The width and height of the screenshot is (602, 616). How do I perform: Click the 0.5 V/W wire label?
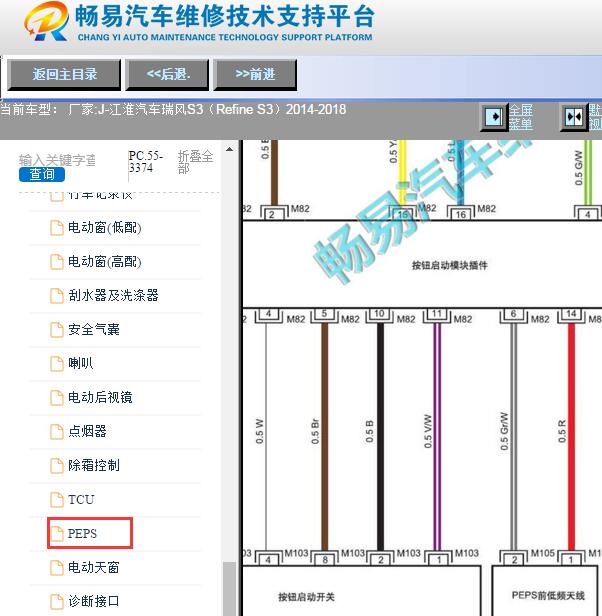coord(428,431)
